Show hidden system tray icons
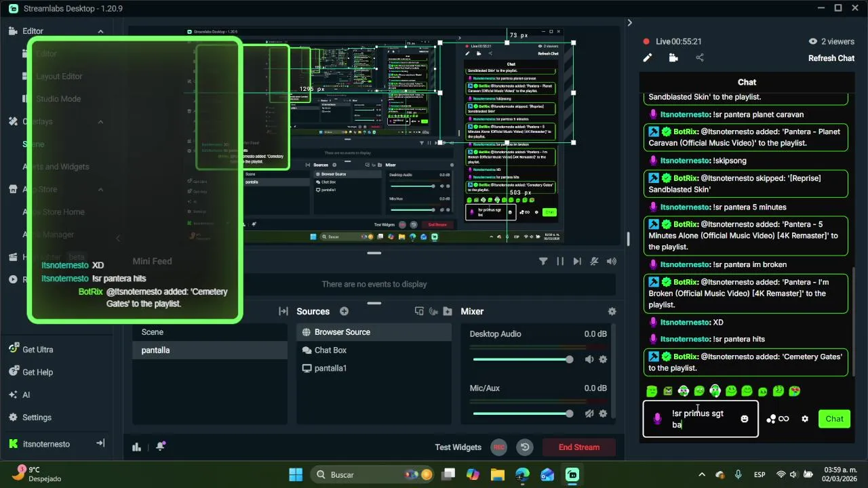Screen dimensions: 868x488 [x=701, y=474]
